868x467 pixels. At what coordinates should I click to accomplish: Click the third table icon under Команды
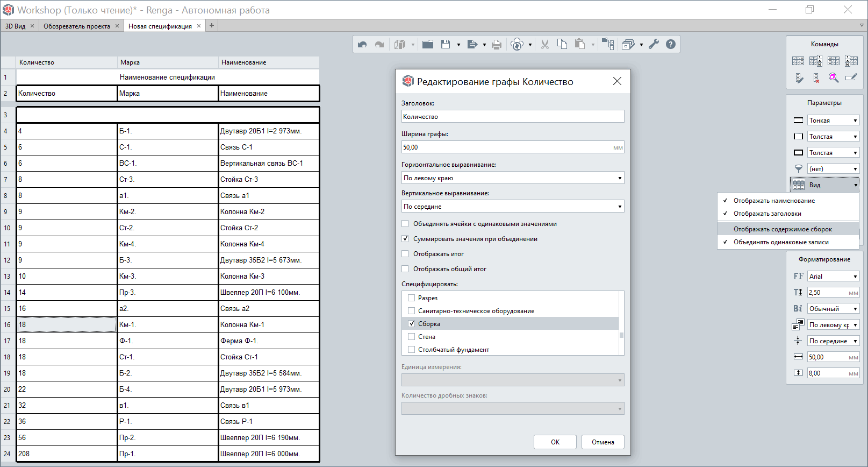click(x=834, y=61)
